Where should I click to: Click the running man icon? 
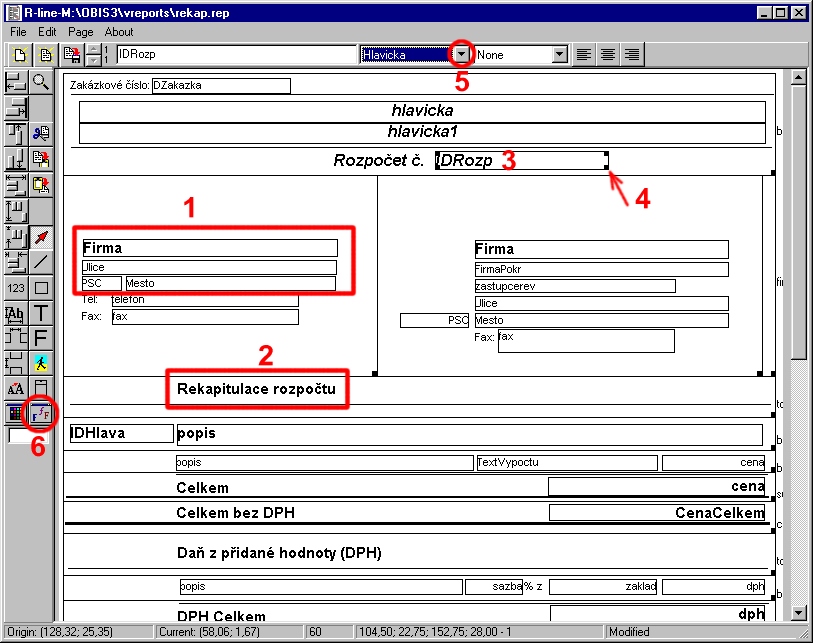41,363
